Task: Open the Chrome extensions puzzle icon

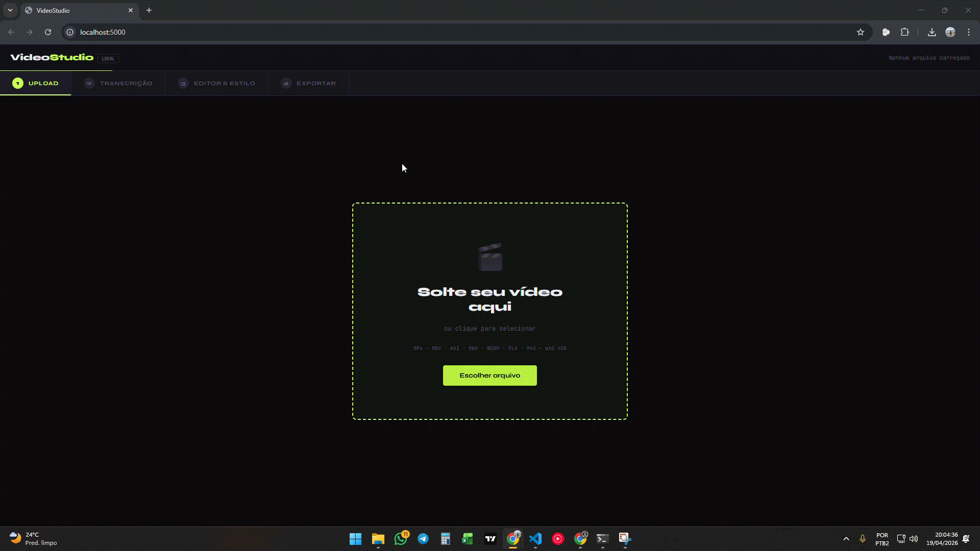Action: 904,32
